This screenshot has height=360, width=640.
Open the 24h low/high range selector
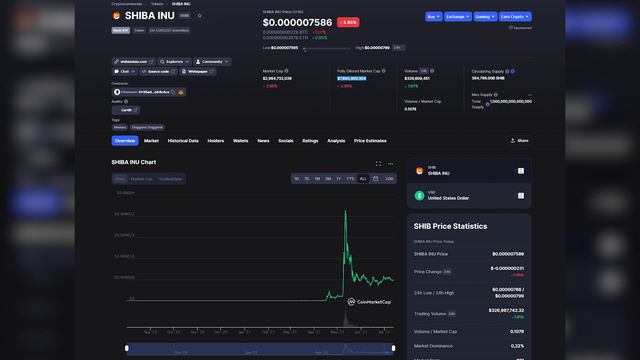[x=398, y=48]
